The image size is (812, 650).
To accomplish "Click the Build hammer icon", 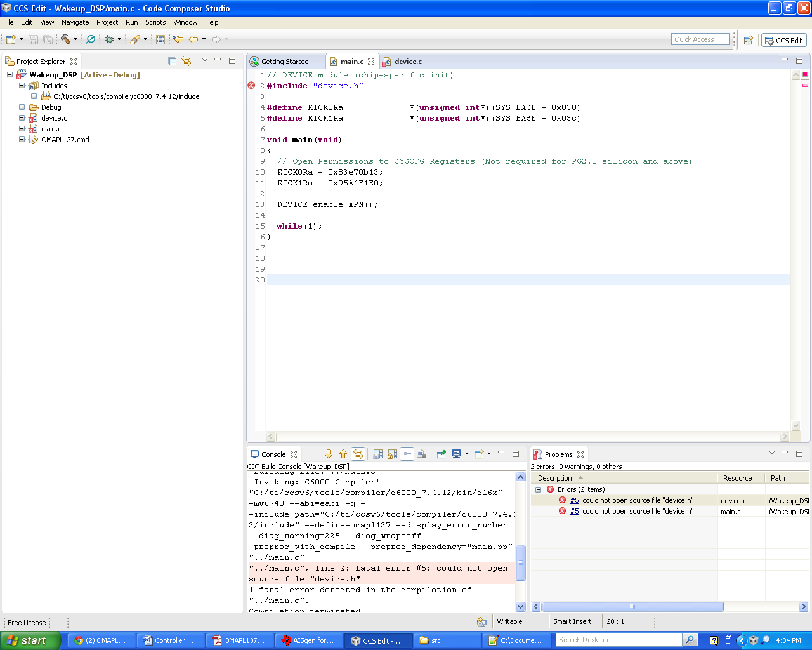I will pos(65,39).
